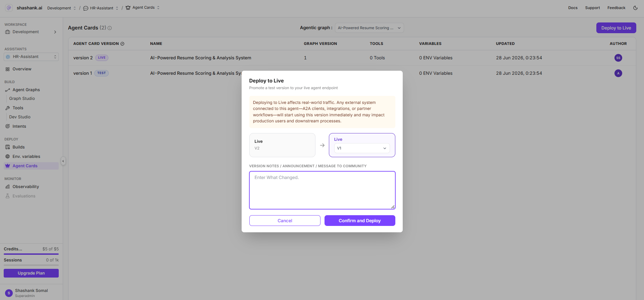Open the Agentic graph dropdown
Image resolution: width=644 pixels, height=300 pixels.
(369, 28)
